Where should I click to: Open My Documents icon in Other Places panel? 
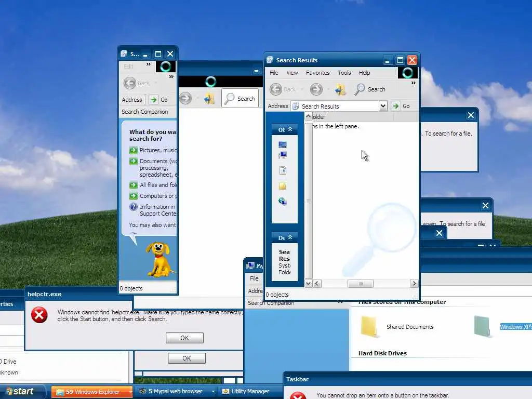pos(283,170)
